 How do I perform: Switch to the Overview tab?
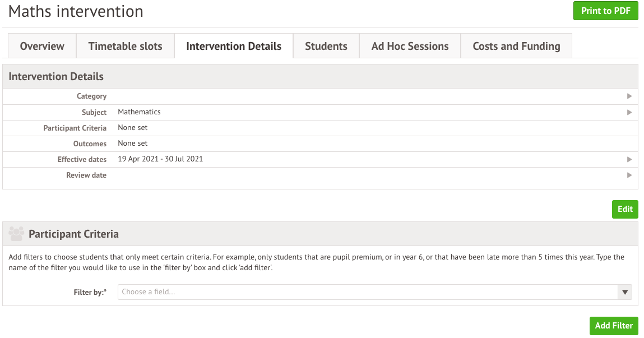(42, 47)
